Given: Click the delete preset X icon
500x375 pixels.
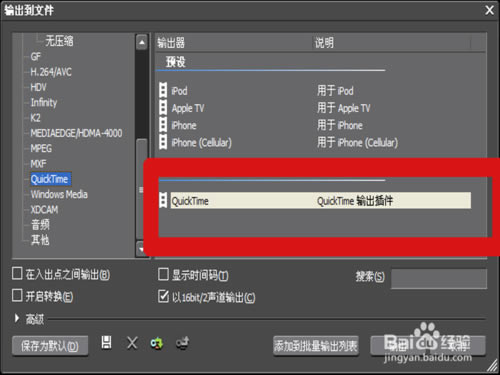Looking at the screenshot, I should [132, 343].
